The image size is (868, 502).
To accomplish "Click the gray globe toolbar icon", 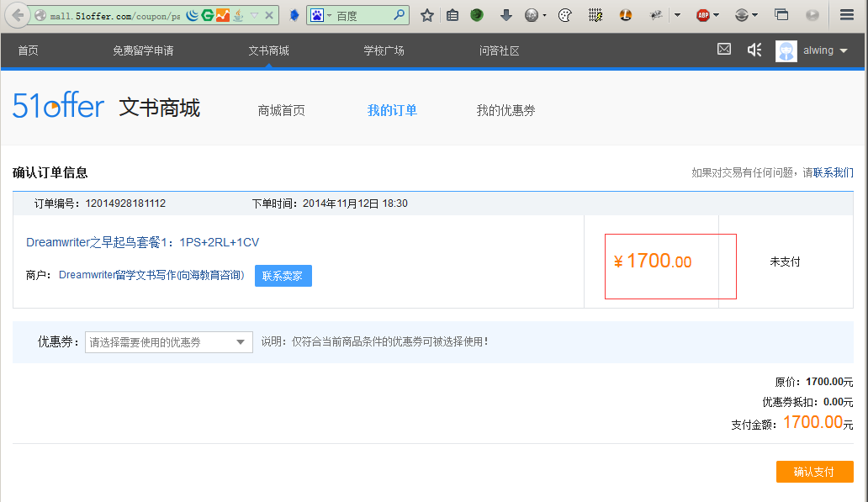I will [532, 15].
